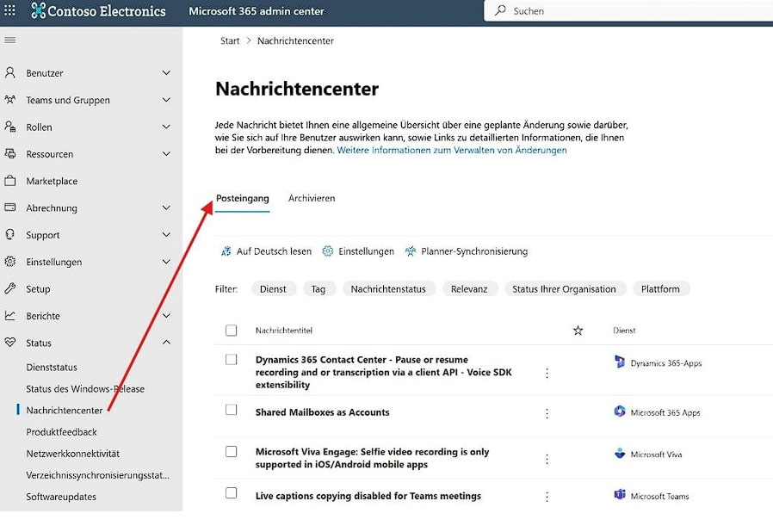Sort by the Nachrichtentitel column header
The height and width of the screenshot is (532, 773).
pos(284,331)
